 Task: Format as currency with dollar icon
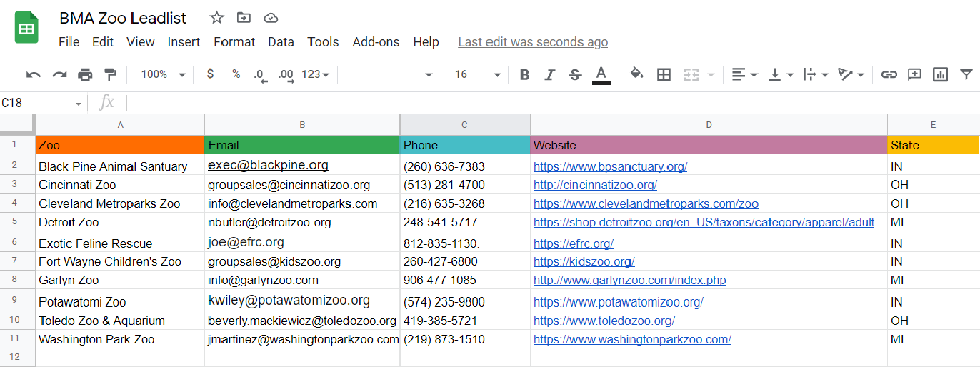coord(210,74)
